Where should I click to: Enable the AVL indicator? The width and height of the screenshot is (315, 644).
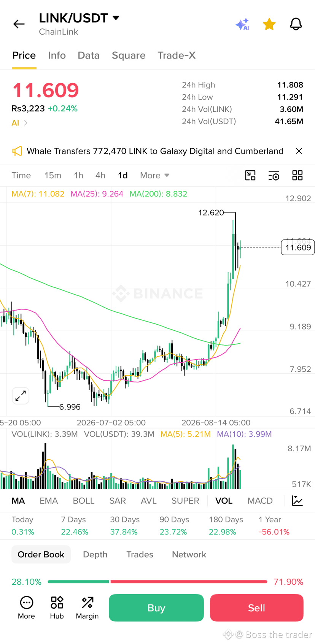pos(149,501)
